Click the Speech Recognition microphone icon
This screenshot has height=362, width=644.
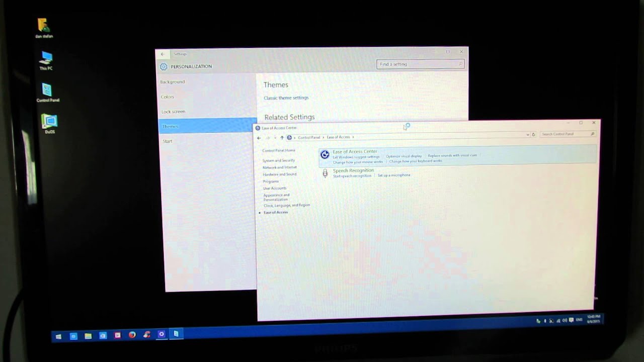tap(325, 173)
